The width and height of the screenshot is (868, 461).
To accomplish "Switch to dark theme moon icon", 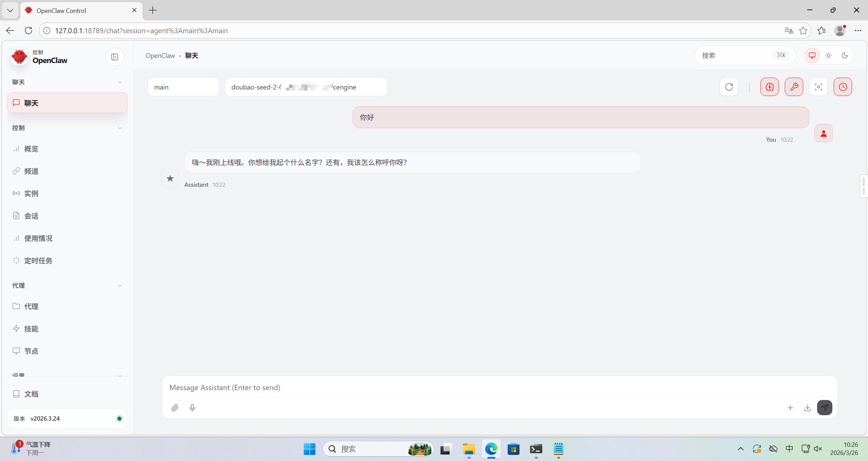I will click(845, 55).
